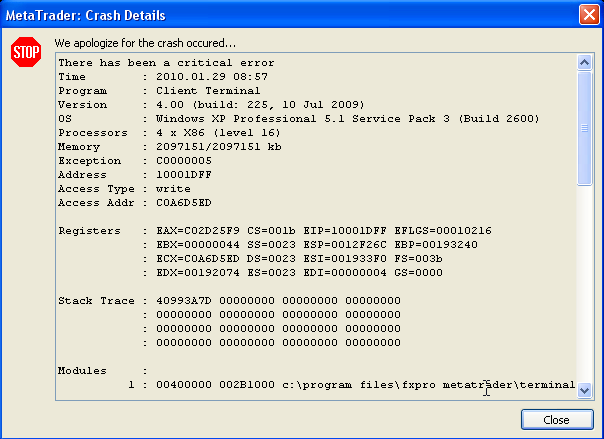Click the Program value 'Client Terminal'
Viewport: 604px width, 439px height.
(x=208, y=91)
